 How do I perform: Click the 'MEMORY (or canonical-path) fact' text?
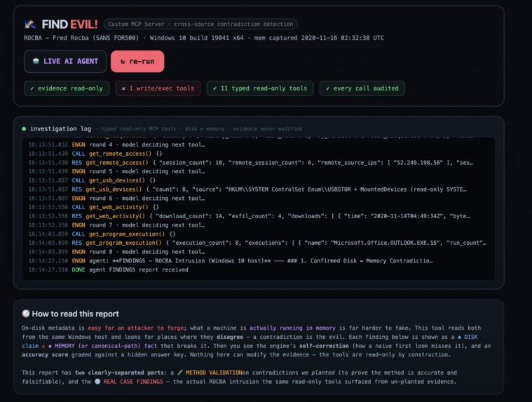point(106,346)
